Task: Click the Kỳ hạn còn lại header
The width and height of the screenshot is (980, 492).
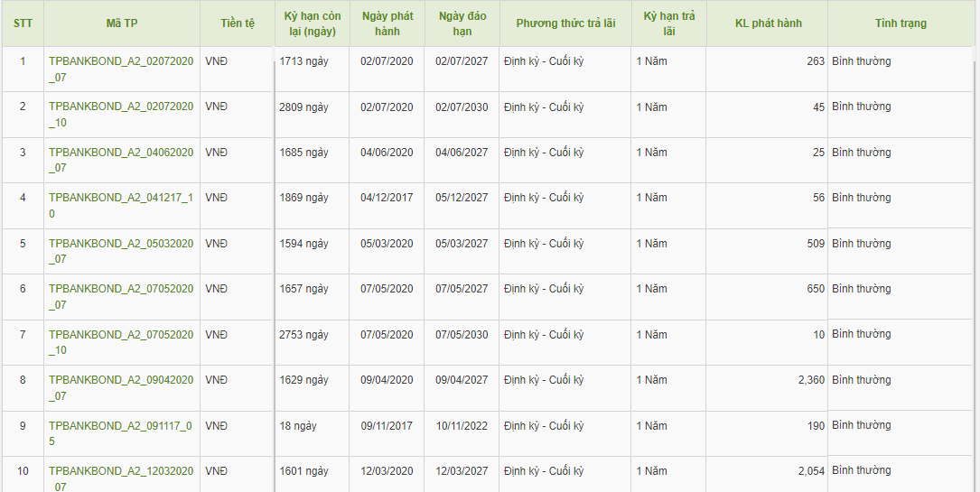Action: tap(312, 23)
